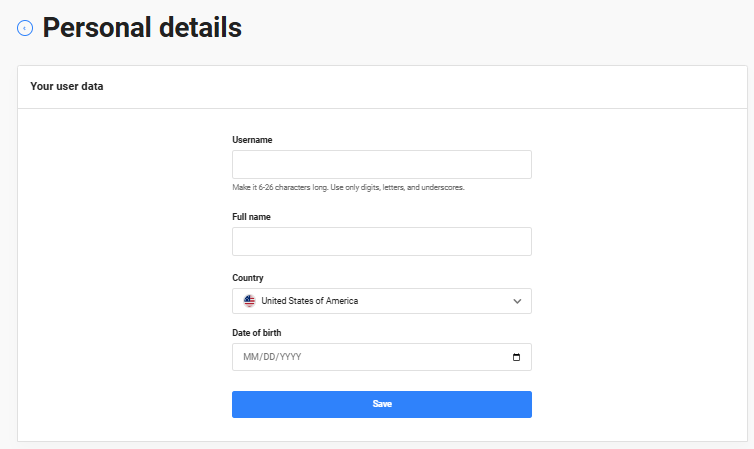Click the United States flag icon
This screenshot has width=754, height=449.
pyautogui.click(x=249, y=301)
